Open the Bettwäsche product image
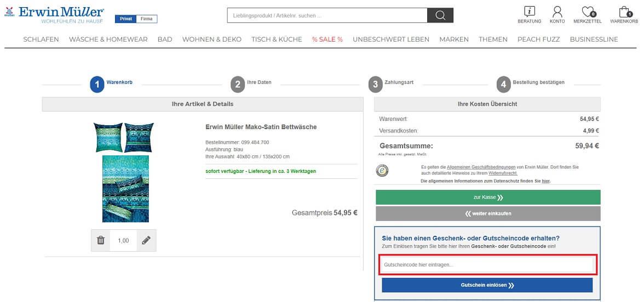 coord(124,172)
